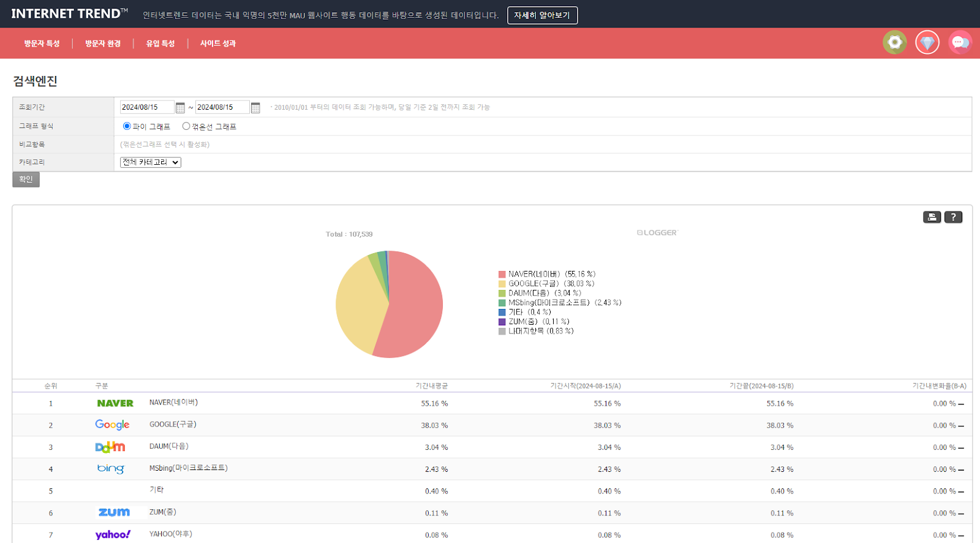Image resolution: width=980 pixels, height=543 pixels.
Task: Click the Yahoo logo in table
Action: [113, 534]
